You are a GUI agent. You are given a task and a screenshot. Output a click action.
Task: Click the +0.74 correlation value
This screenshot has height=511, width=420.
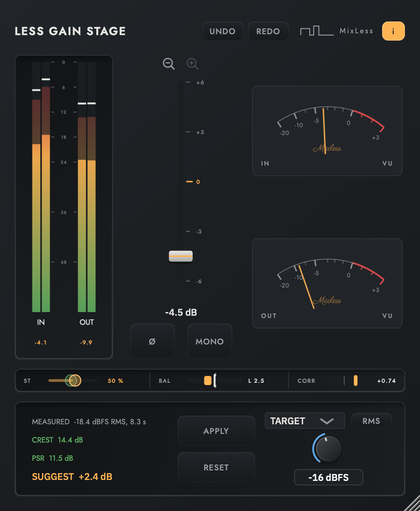386,381
